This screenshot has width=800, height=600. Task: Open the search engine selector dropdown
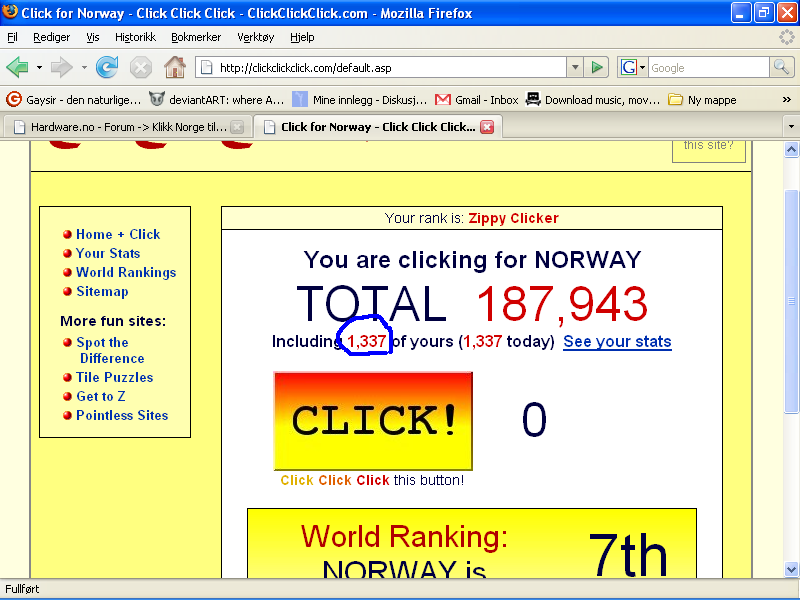click(642, 67)
